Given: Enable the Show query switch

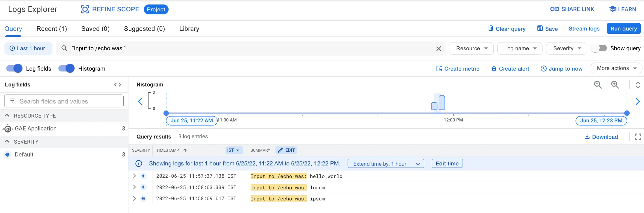Looking at the screenshot, I should 599,48.
